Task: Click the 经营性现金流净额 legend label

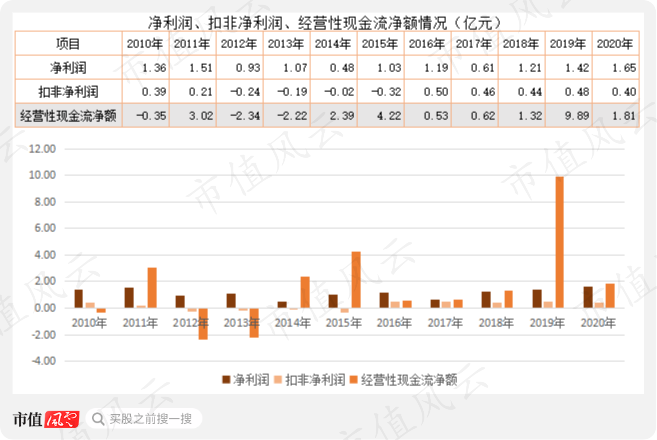Action: click(x=409, y=380)
